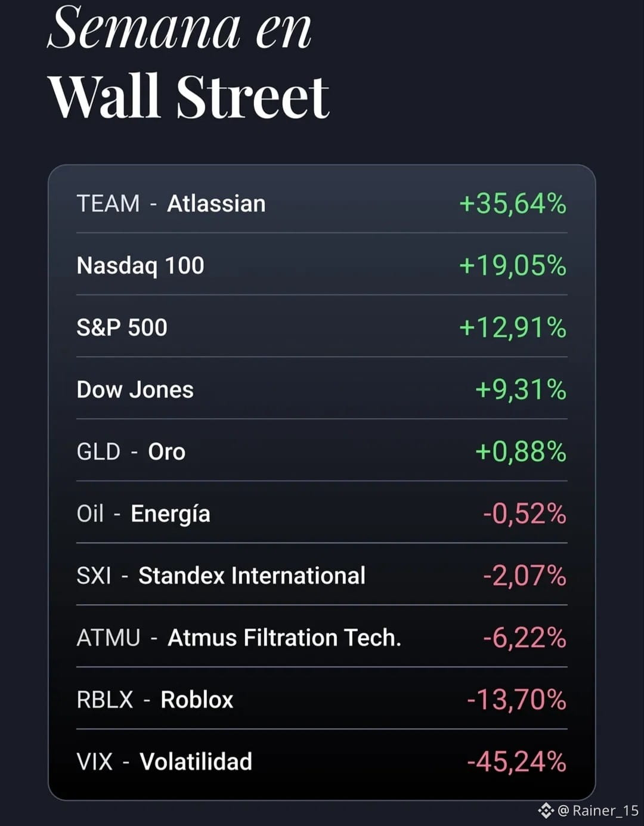Tap the VIX - Volatilidad row
The height and width of the screenshot is (826, 644).
(x=322, y=762)
